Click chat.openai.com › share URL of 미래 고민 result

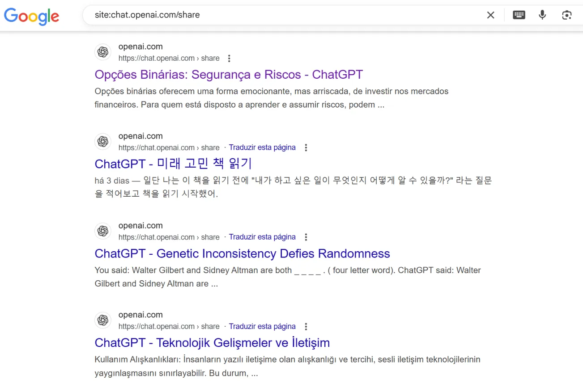coord(169,148)
